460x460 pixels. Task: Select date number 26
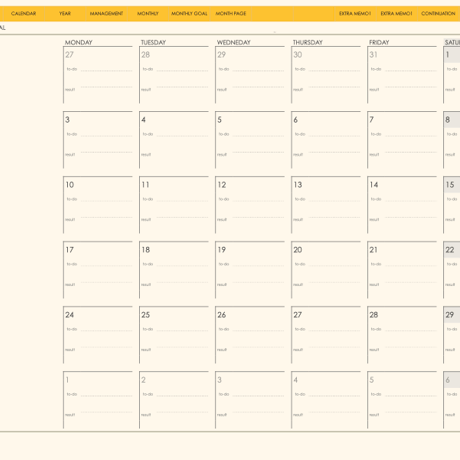click(x=222, y=315)
